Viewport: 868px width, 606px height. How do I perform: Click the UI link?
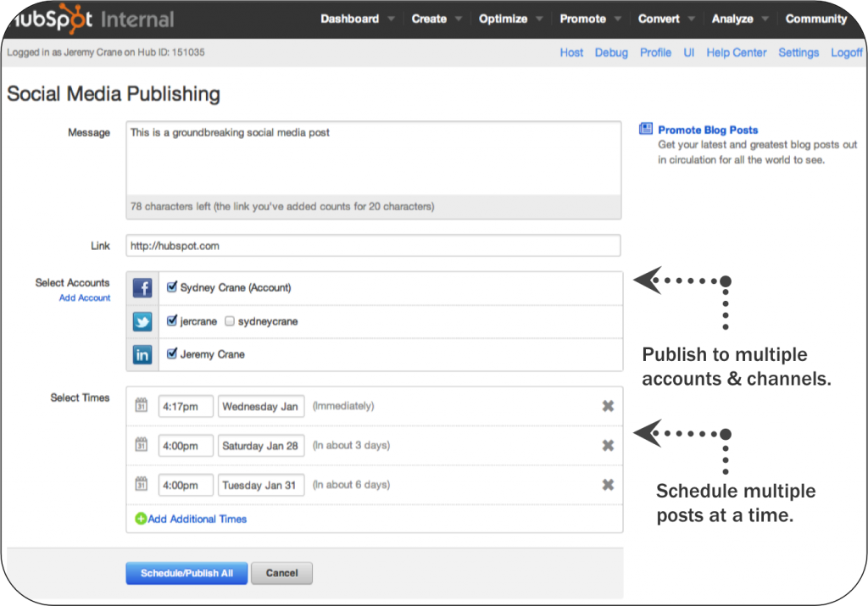click(x=688, y=53)
